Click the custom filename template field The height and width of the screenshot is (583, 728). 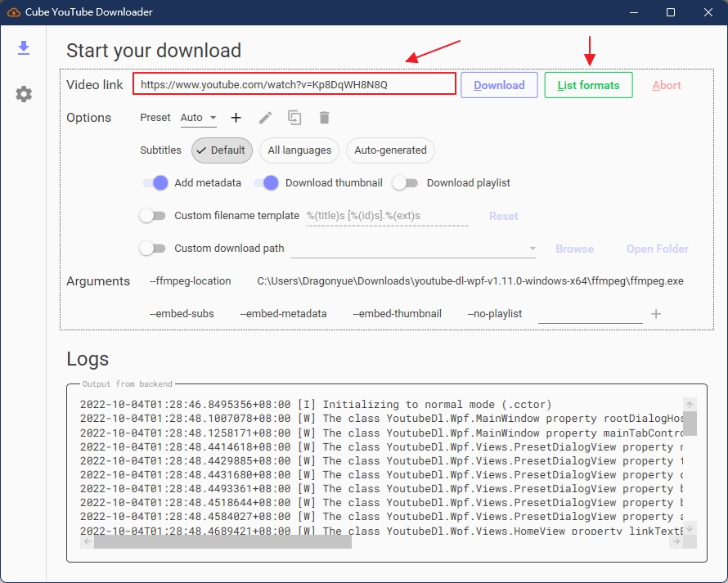(387, 216)
